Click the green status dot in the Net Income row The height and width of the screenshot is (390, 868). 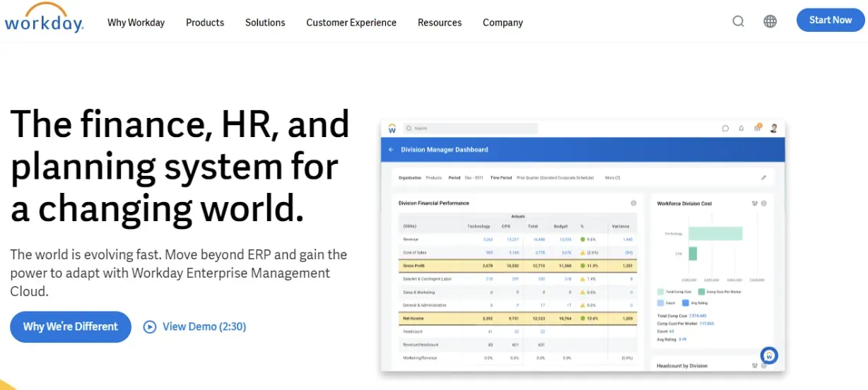(x=582, y=319)
